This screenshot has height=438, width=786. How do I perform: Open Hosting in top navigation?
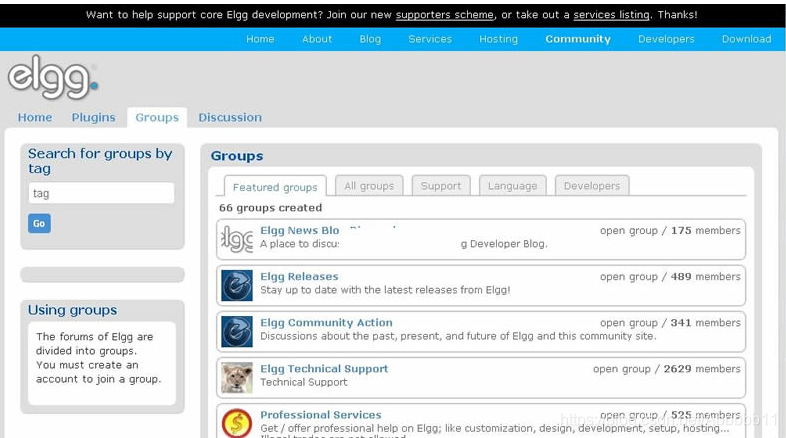pyautogui.click(x=498, y=39)
